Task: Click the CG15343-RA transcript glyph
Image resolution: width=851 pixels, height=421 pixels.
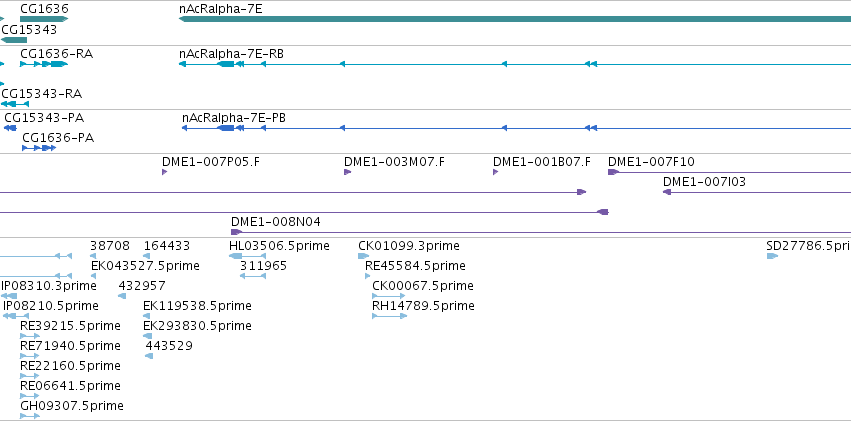Action: point(15,104)
